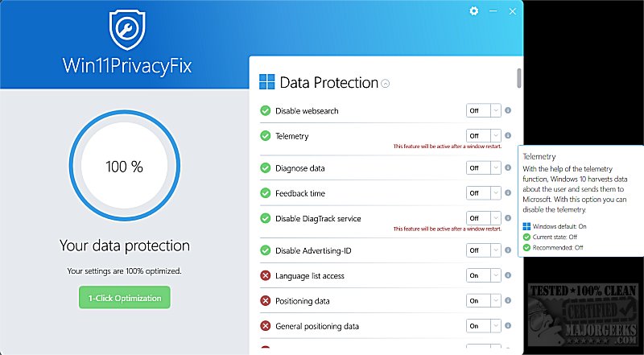Image resolution: width=644 pixels, height=355 pixels.
Task: Click info icon for Feedback time
Action: 508,193
